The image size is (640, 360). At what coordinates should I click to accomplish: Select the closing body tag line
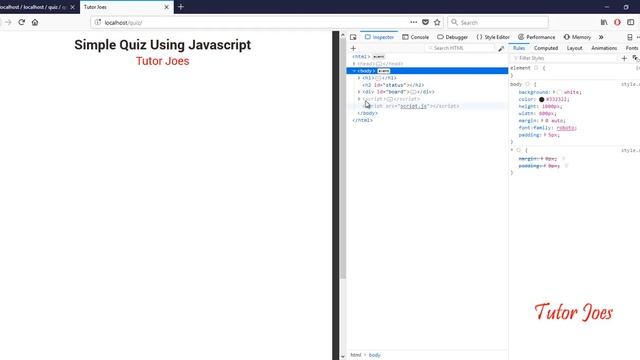tap(367, 113)
